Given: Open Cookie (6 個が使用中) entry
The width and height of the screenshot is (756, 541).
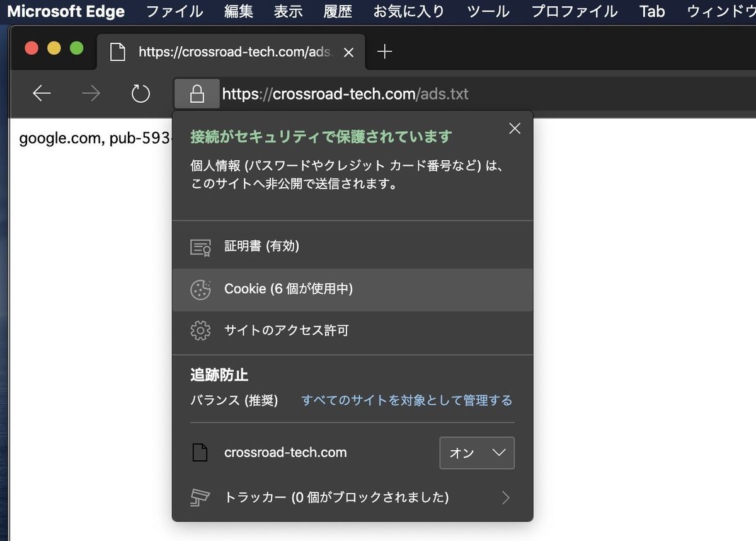Looking at the screenshot, I should point(352,289).
